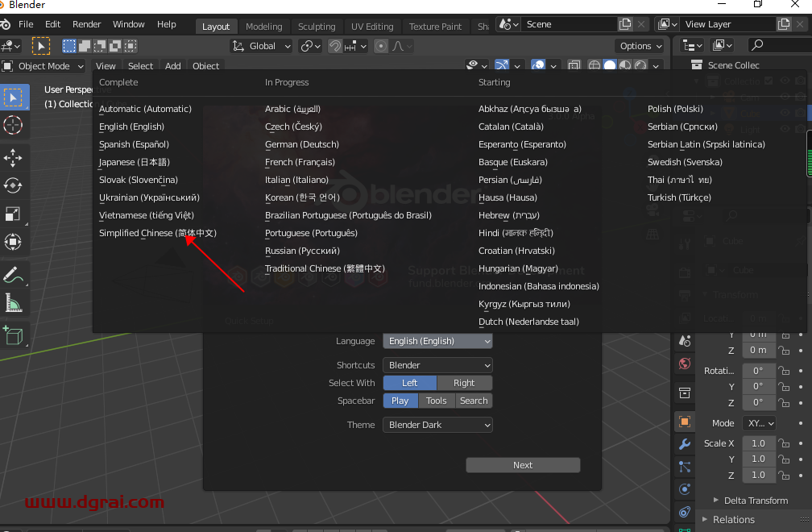Image resolution: width=812 pixels, height=532 pixels.
Task: Select the Transform tool
Action: [13, 242]
